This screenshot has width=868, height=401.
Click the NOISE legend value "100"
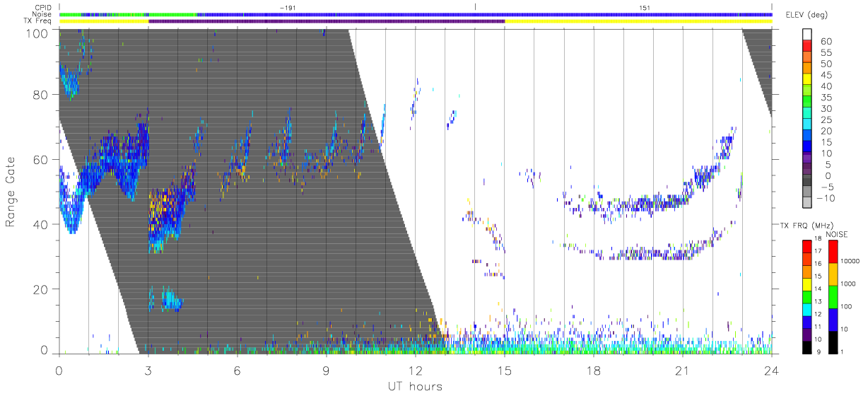tap(847, 307)
